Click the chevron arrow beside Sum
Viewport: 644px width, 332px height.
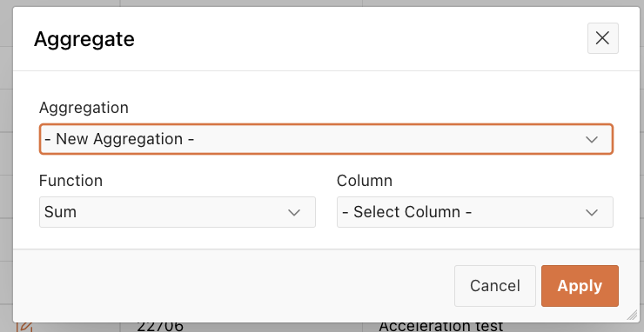click(x=294, y=212)
